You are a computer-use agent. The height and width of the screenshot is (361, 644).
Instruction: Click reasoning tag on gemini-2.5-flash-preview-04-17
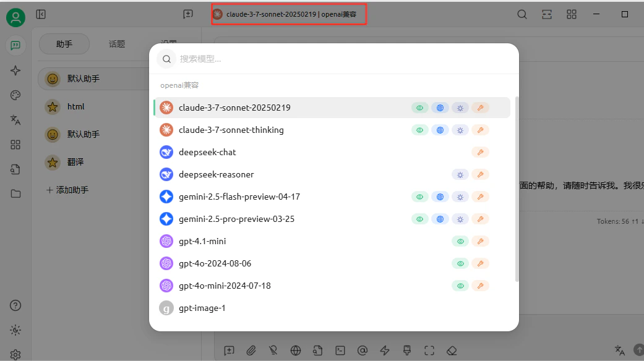[460, 197]
